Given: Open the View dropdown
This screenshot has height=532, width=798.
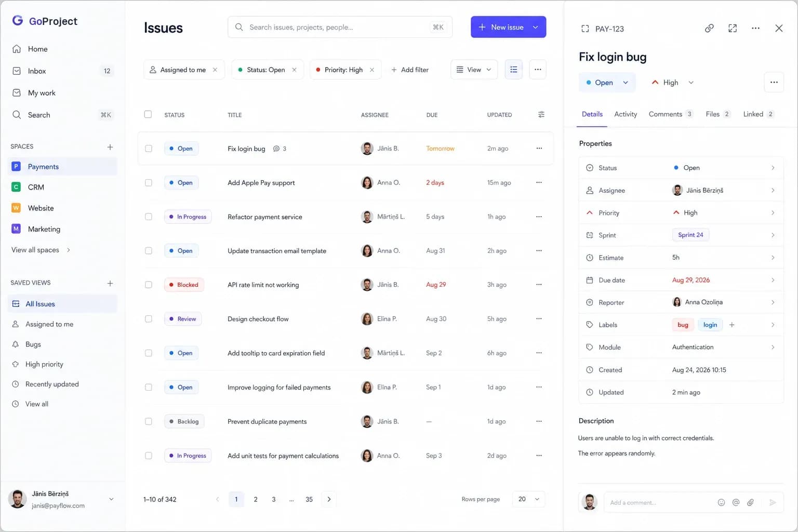Looking at the screenshot, I should click(474, 70).
